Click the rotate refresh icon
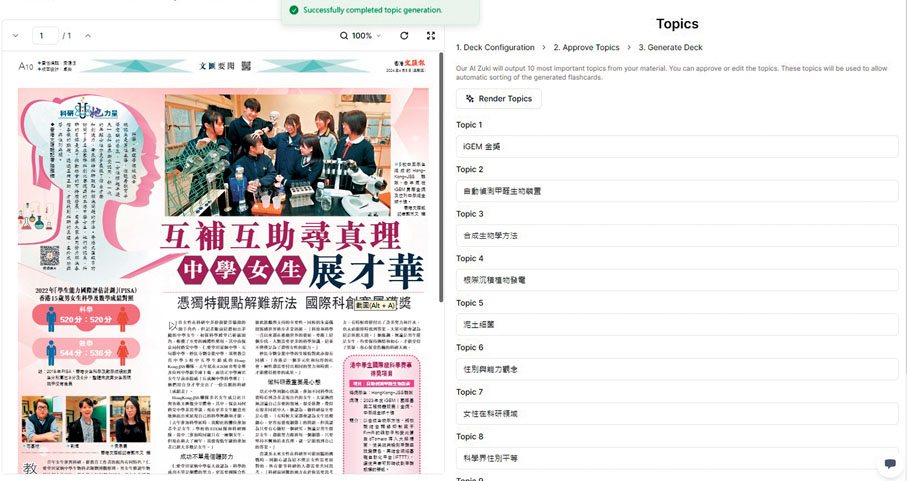This screenshot has height=481, width=907. (404, 36)
